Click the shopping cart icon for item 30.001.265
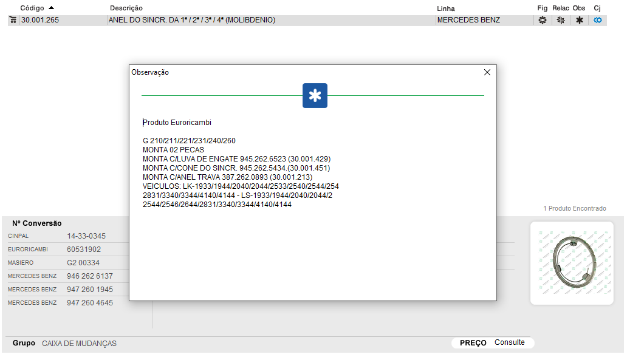 coord(13,20)
